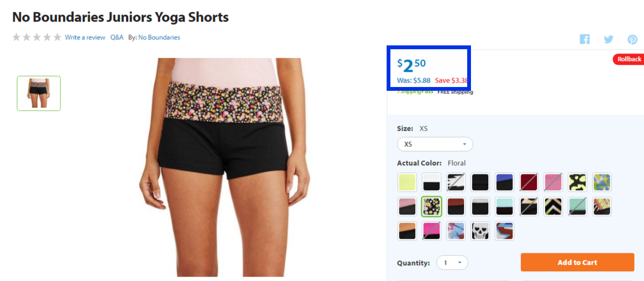
Task: Select the solid lime yellow color swatch
Action: pos(407,182)
